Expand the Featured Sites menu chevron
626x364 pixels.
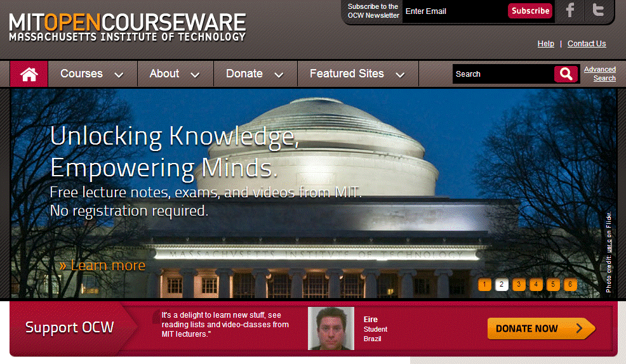tap(400, 75)
